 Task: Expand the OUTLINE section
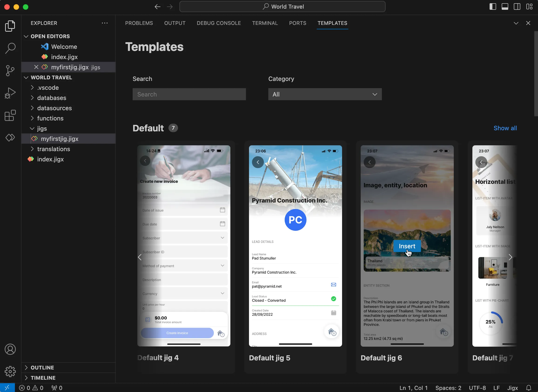pos(26,367)
